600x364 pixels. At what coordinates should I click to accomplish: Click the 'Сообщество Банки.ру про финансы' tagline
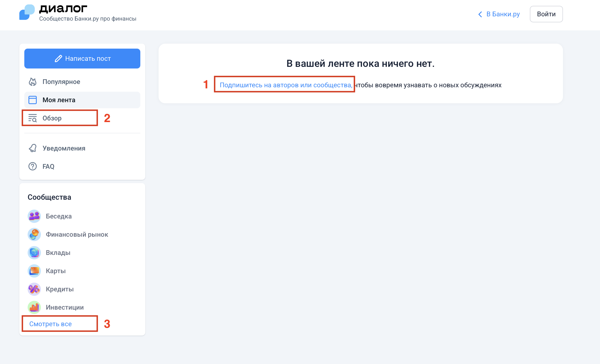(88, 19)
